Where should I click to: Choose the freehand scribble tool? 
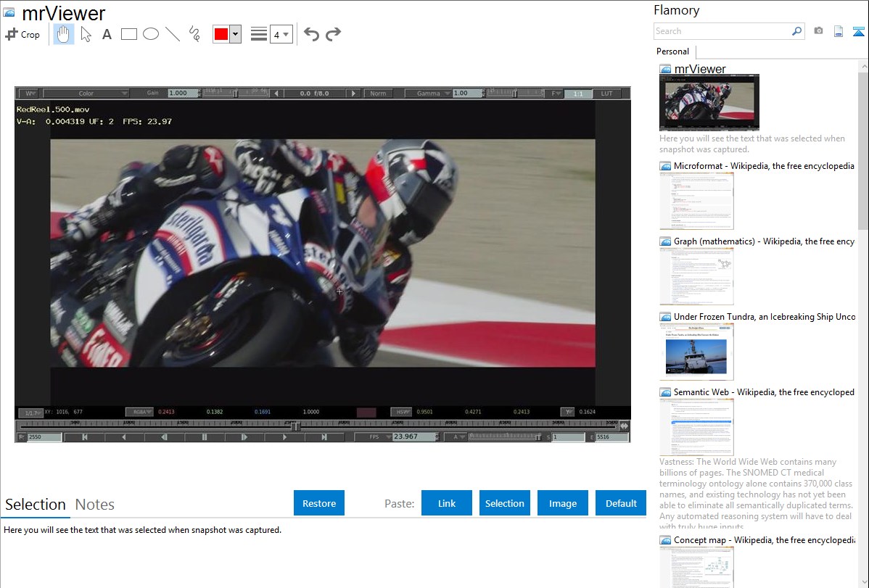coord(194,34)
